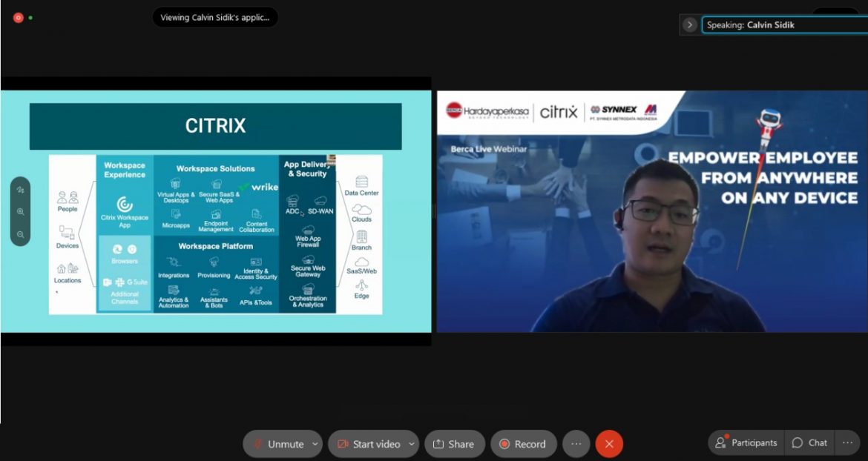Open panel options beside the Chat button
The image size is (868, 461).
pyautogui.click(x=847, y=442)
